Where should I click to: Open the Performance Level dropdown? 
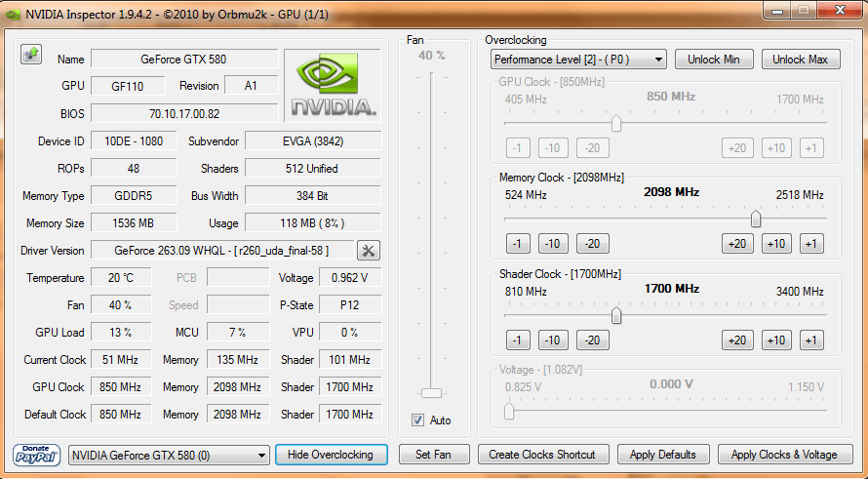click(578, 60)
